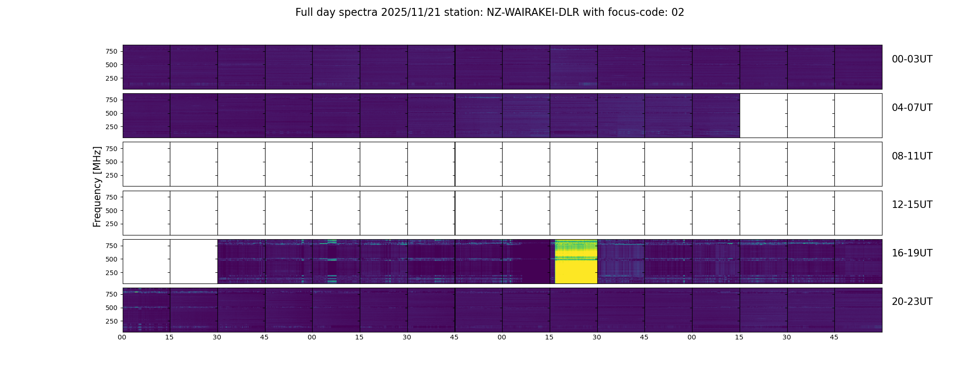This screenshot has height=373, width=980.
Task: Select the "Frequency [MHz]" y-axis label
Action: (x=97, y=186)
